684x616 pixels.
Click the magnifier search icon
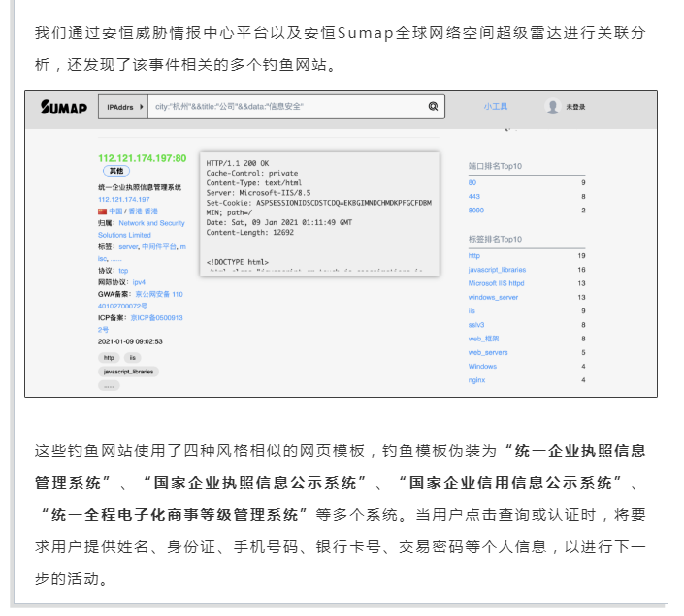click(433, 107)
